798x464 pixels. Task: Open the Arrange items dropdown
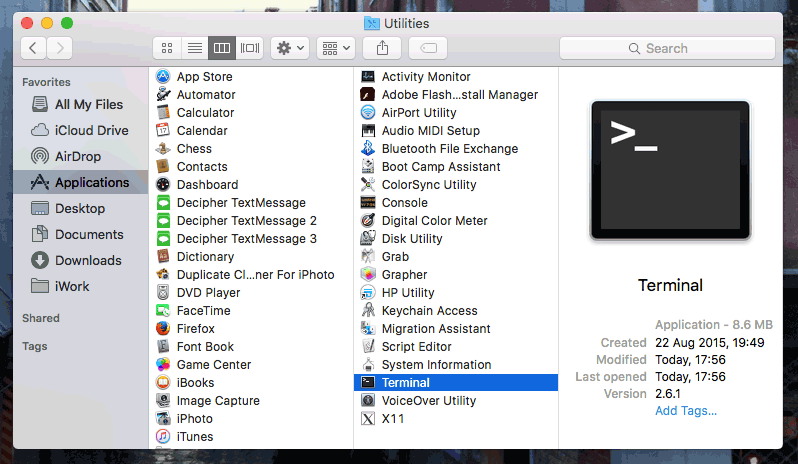(336, 48)
